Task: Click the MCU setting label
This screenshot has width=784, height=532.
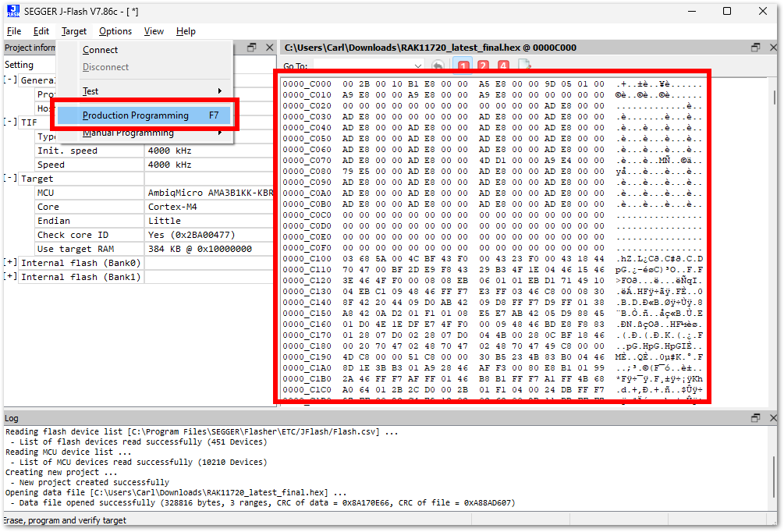Action: point(45,193)
